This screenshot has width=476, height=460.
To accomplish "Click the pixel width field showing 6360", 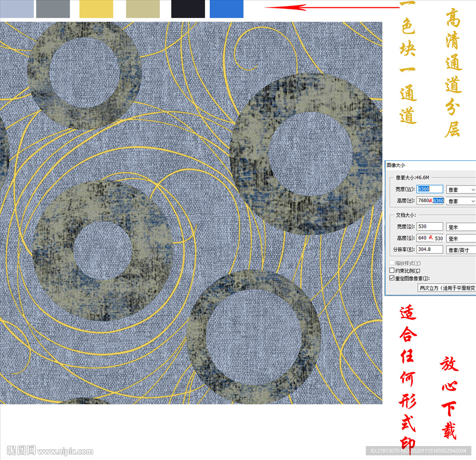I will (430, 189).
